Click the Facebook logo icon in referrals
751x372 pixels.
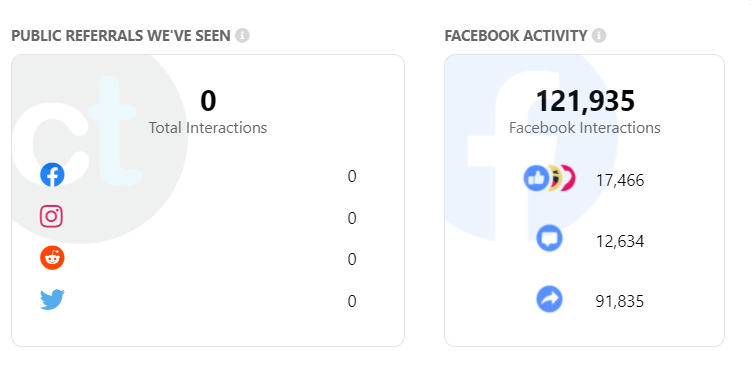tap(52, 175)
